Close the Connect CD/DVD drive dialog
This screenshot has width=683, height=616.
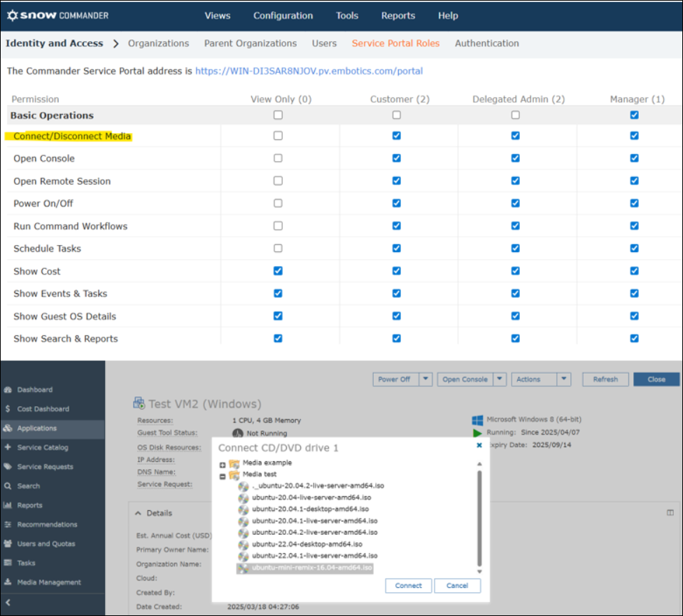479,445
